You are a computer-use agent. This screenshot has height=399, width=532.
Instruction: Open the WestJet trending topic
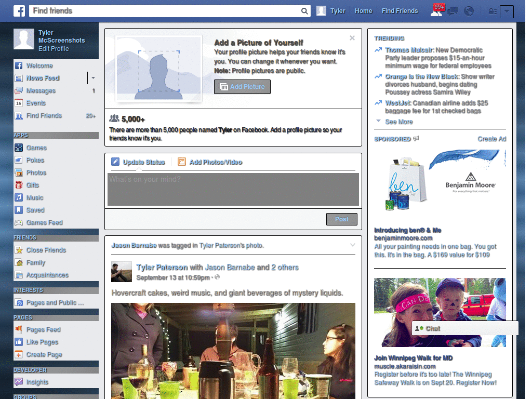(x=397, y=103)
